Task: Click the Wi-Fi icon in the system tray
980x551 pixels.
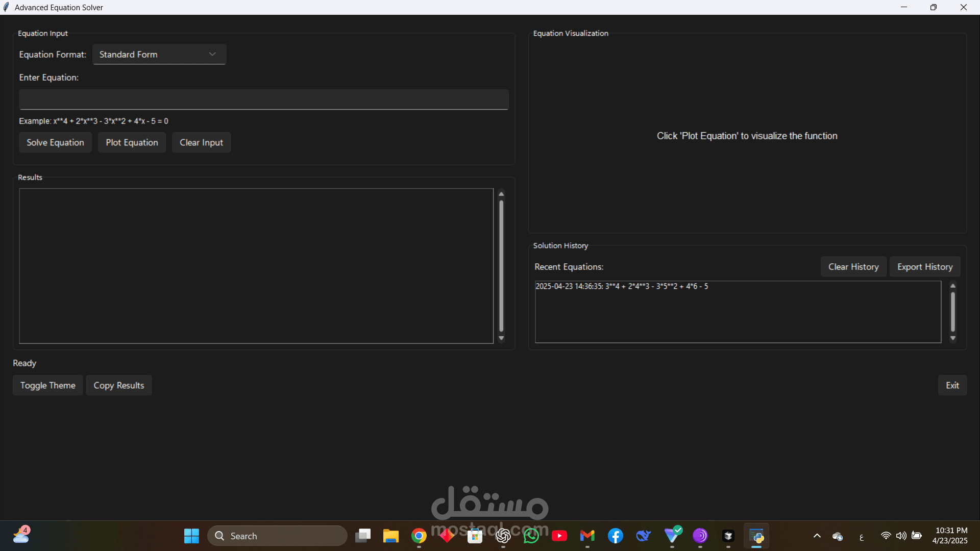Action: 886,536
